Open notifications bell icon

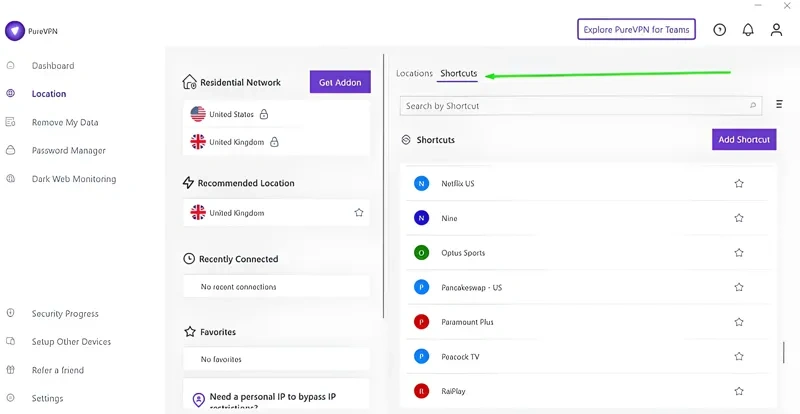pyautogui.click(x=748, y=30)
